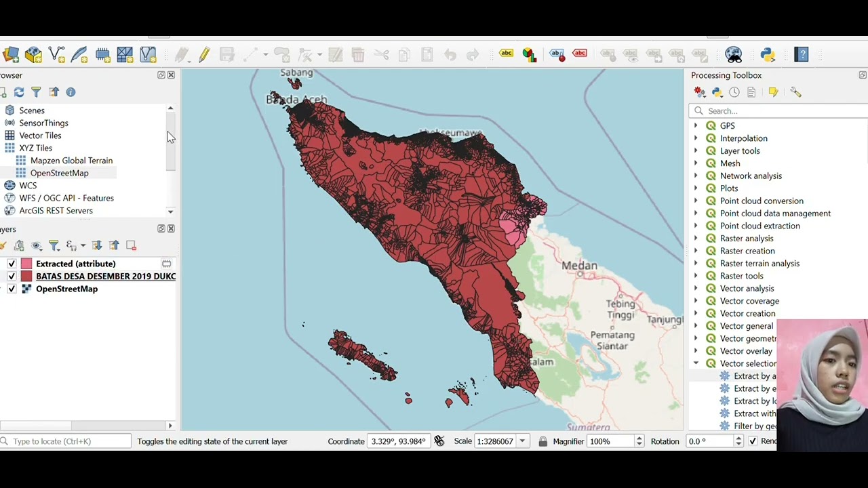Click the Coordinate value field

click(399, 441)
